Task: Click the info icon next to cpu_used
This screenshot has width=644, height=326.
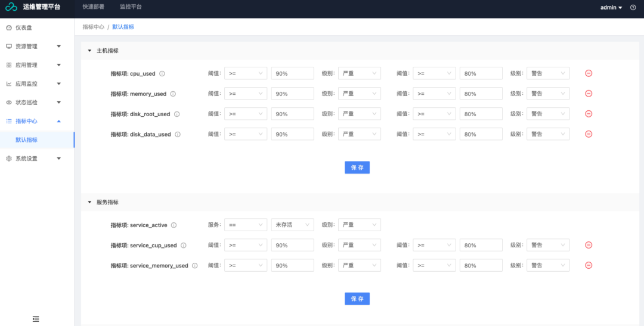Action: click(x=162, y=74)
